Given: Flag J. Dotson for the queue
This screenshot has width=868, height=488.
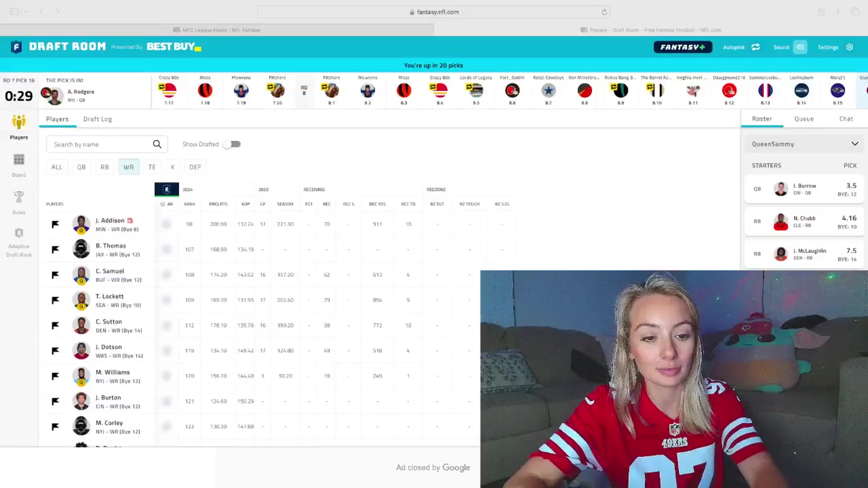Looking at the screenshot, I should point(55,351).
